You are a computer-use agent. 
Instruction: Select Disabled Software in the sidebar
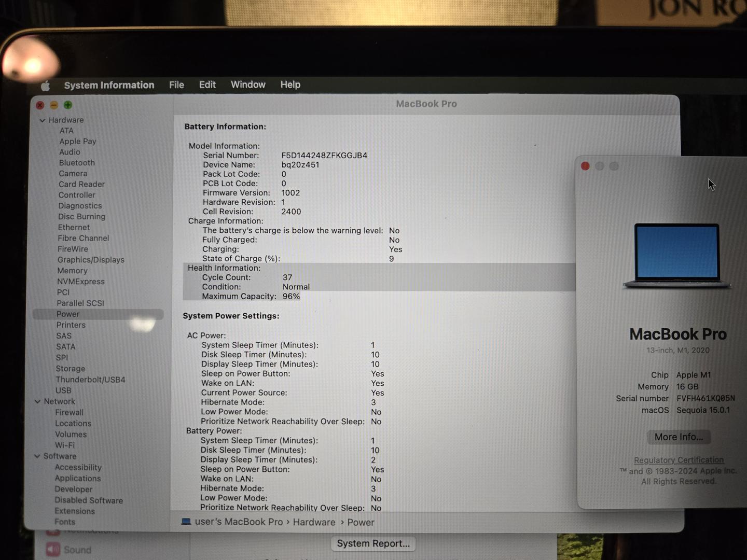(89, 500)
